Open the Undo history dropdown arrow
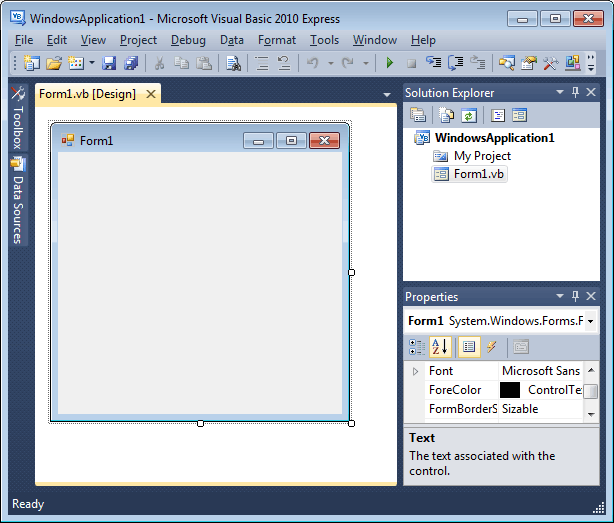614x523 pixels. pos(331,63)
